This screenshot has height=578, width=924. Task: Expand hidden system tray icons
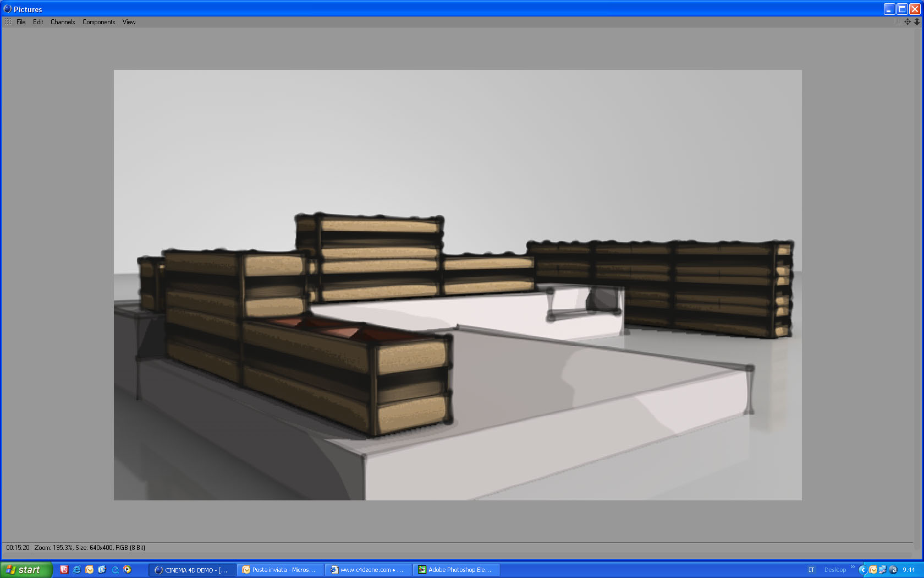(862, 570)
